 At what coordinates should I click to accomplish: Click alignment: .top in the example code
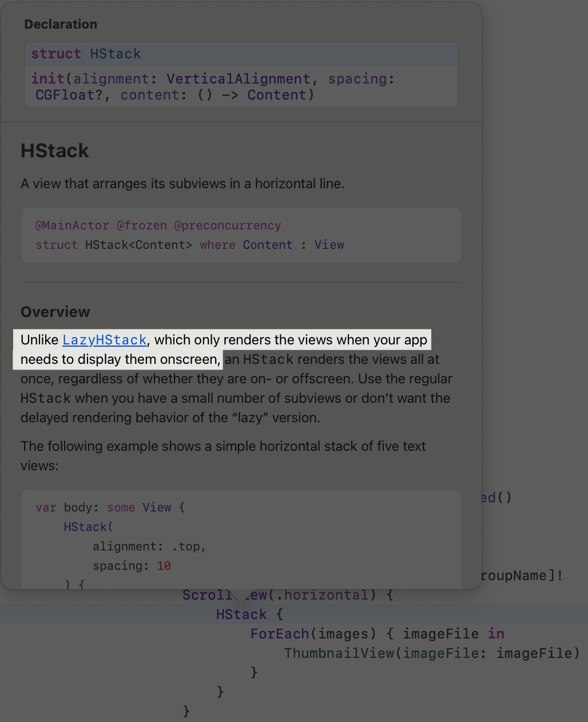149,546
